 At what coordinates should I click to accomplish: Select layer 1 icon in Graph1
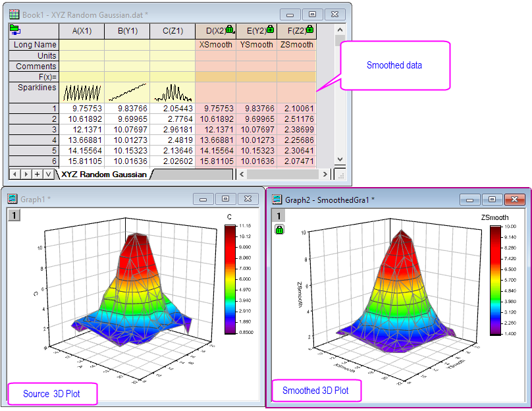13,215
